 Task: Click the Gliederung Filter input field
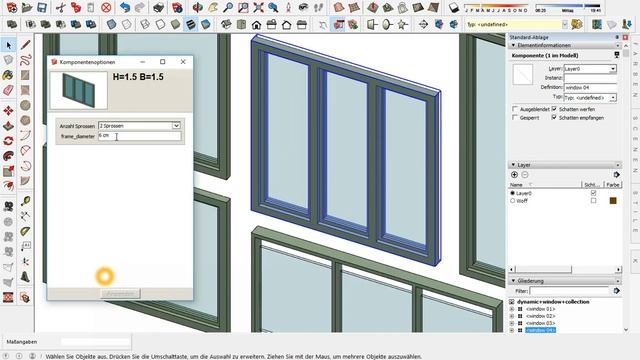(569, 291)
